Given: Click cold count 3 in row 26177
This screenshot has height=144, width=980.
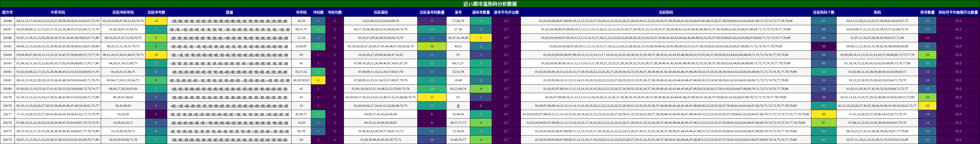Looking at the screenshot, I should click(156, 114).
